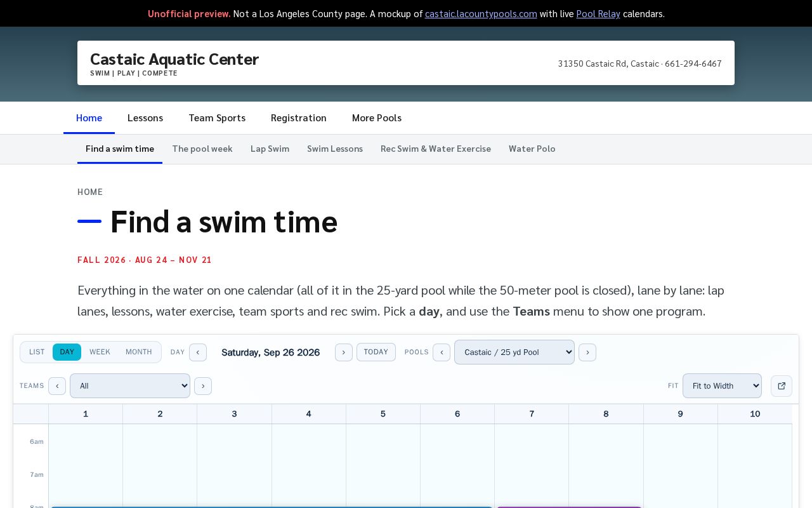The height and width of the screenshot is (508, 812).
Task: Select previous team arrow
Action: coord(57,386)
